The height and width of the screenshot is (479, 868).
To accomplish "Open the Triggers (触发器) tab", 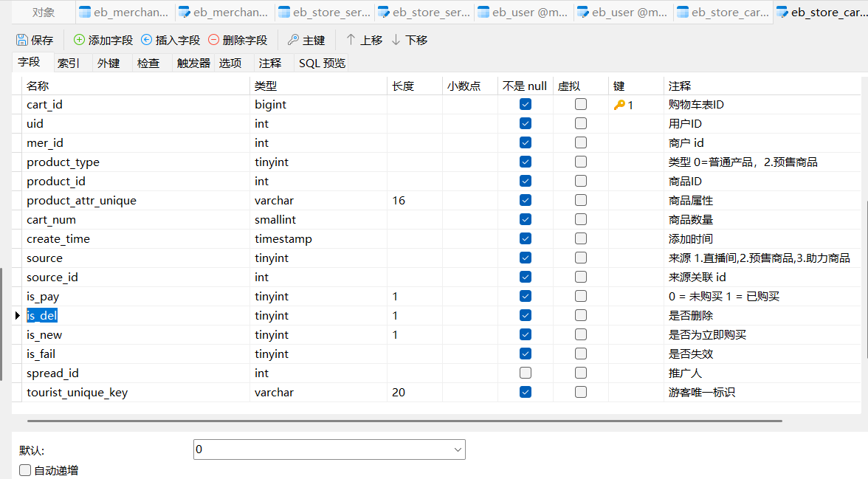I will pos(193,63).
